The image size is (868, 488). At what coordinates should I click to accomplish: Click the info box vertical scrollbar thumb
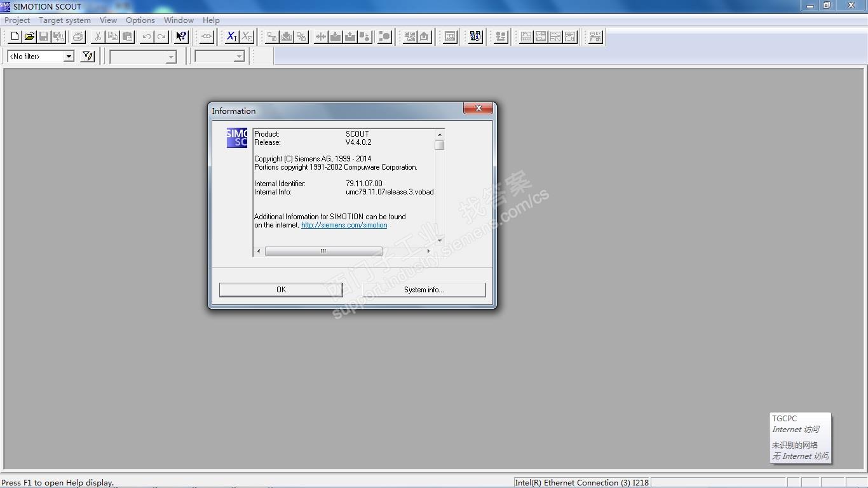point(439,145)
